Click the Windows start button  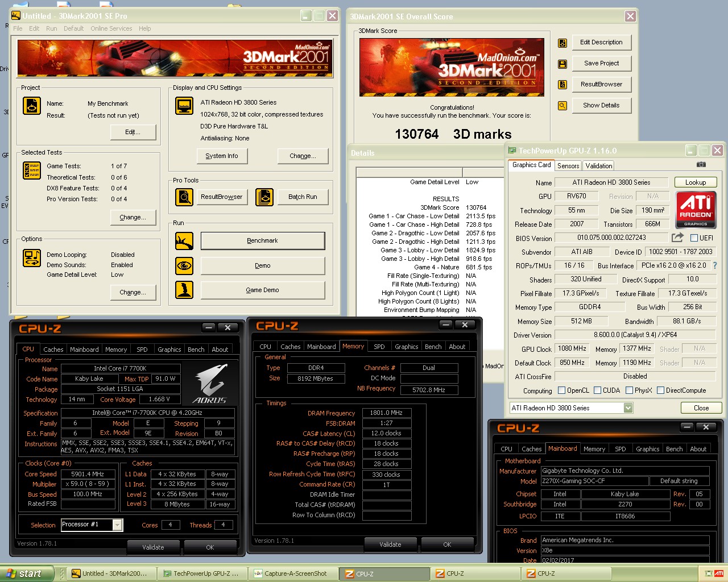tap(27, 573)
